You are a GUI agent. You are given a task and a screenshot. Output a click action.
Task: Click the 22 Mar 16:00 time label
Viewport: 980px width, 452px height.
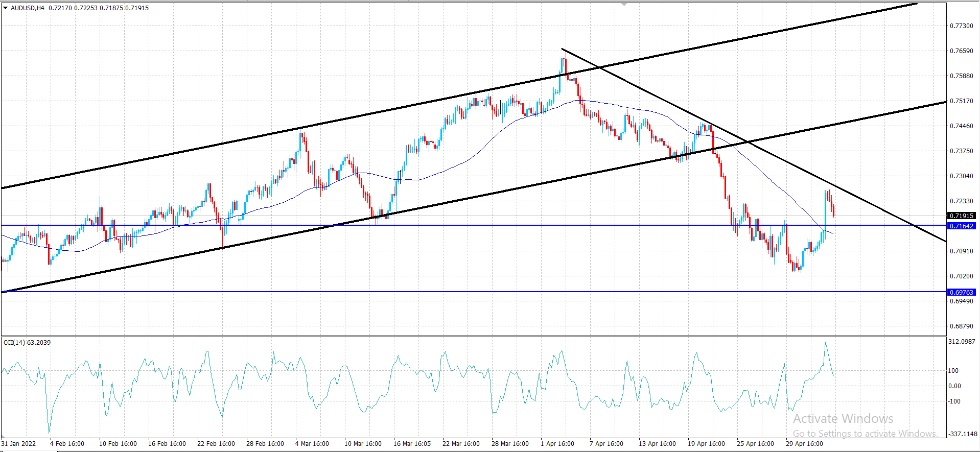461,443
